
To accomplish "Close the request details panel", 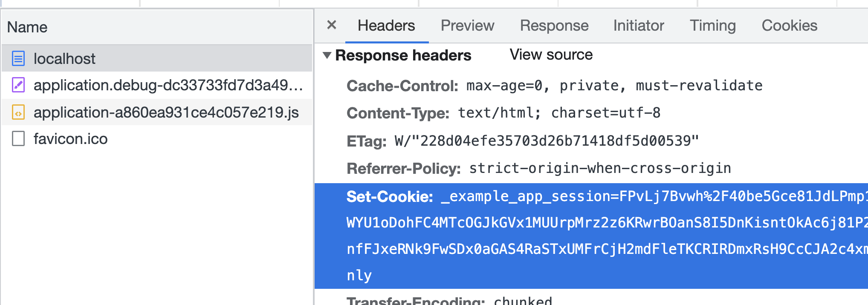I will 332,25.
